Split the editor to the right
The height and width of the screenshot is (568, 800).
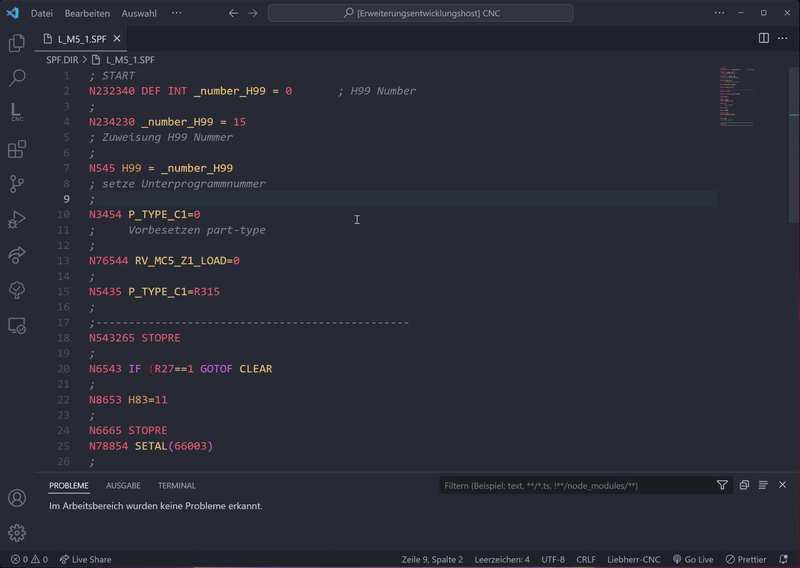764,38
